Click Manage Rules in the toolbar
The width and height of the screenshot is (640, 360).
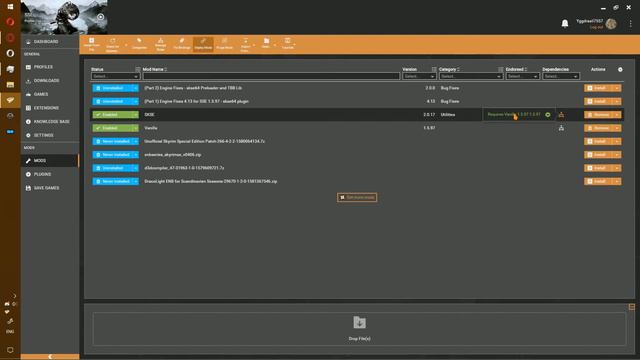(160, 44)
